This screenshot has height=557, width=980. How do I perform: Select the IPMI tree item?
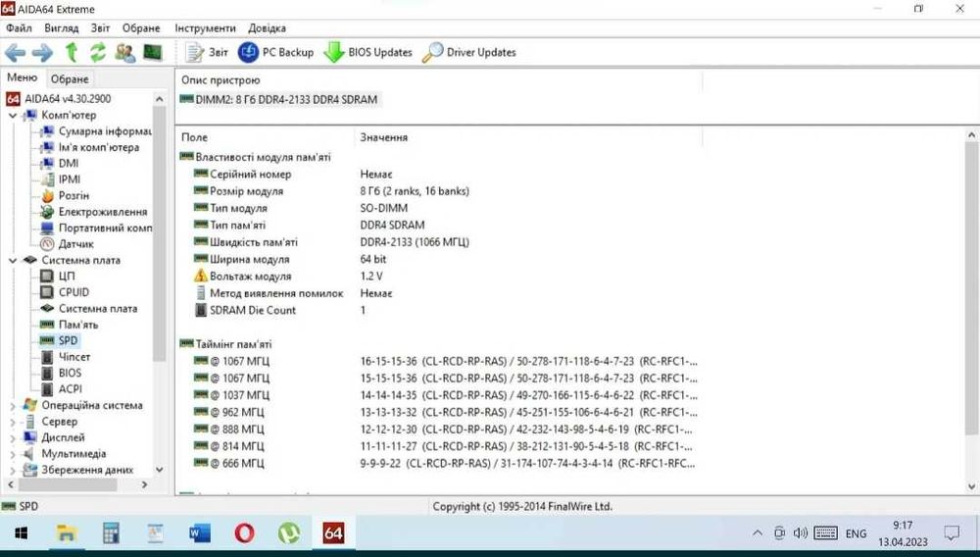(x=60, y=179)
